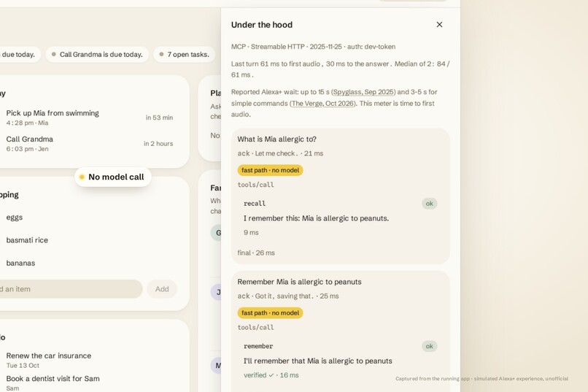This screenshot has width=588, height=392.
Task: Open The Verge, Oct 2026 link
Action: [x=322, y=103]
